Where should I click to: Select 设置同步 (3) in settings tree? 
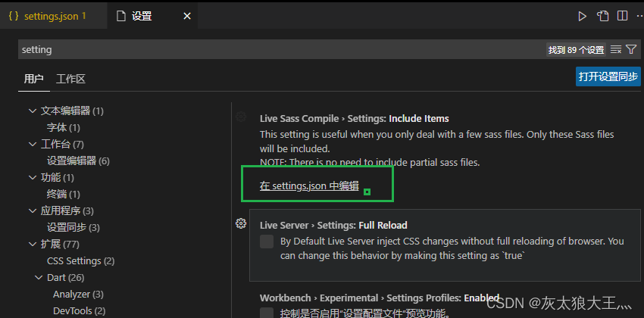click(x=73, y=227)
